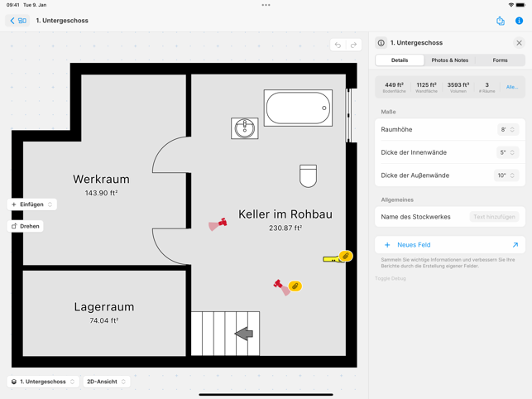Screen dimensions: 532x399
Task: Redo the last change
Action: tap(353, 45)
